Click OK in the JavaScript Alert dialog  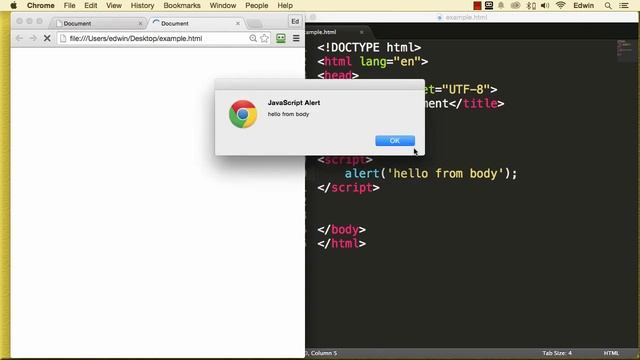395,140
